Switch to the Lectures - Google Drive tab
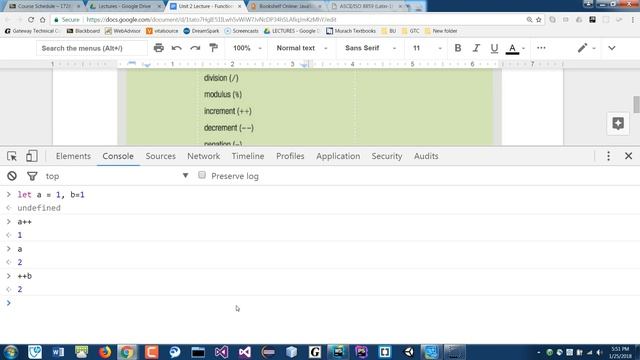The image size is (640, 360). (x=125, y=6)
